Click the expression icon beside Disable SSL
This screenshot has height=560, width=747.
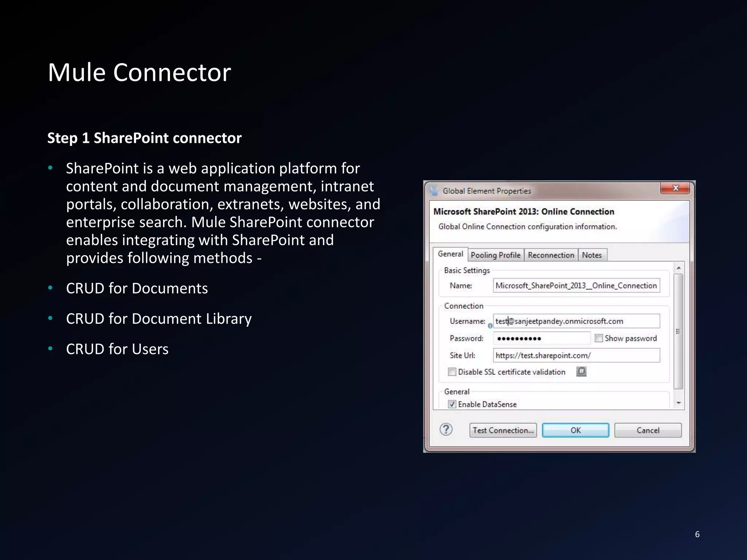(581, 372)
